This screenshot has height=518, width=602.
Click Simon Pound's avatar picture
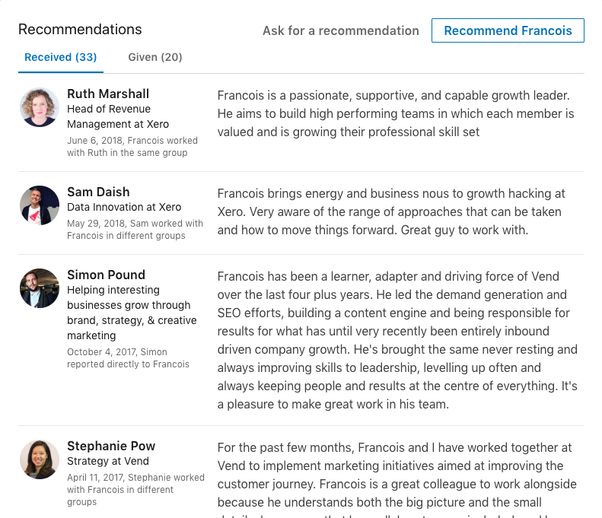[40, 288]
